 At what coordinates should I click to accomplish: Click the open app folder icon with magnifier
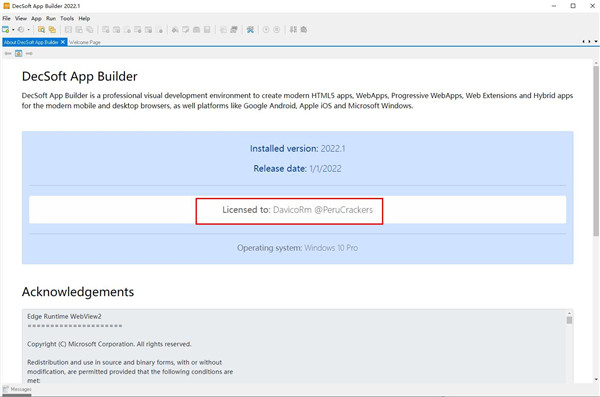pyautogui.click(x=41, y=29)
